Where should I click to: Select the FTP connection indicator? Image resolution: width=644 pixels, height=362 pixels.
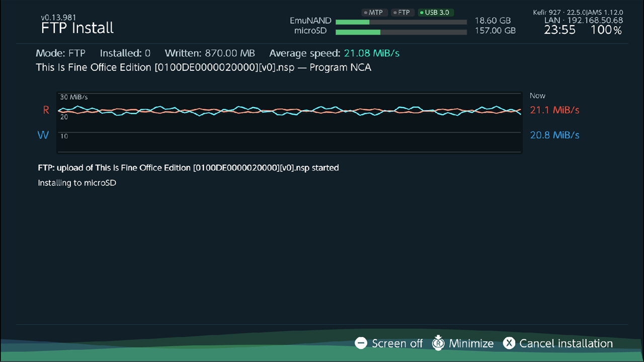[x=401, y=13]
